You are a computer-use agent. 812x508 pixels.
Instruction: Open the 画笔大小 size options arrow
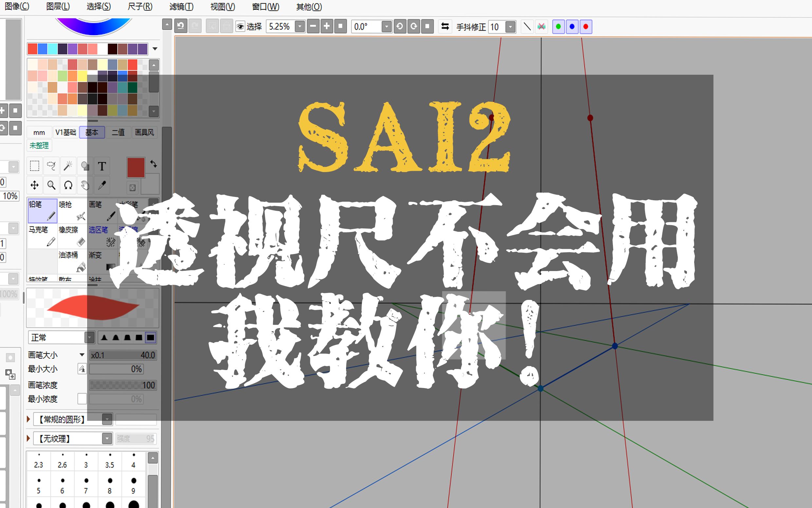click(82, 355)
